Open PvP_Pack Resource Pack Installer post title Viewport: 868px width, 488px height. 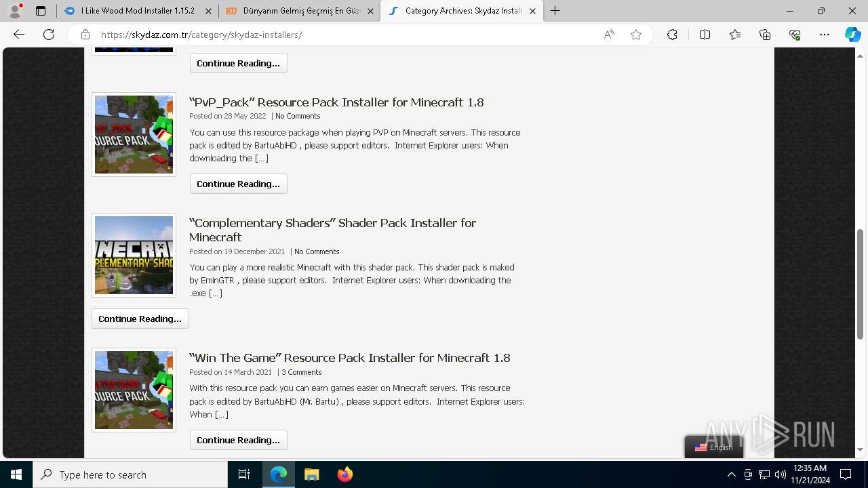click(336, 102)
